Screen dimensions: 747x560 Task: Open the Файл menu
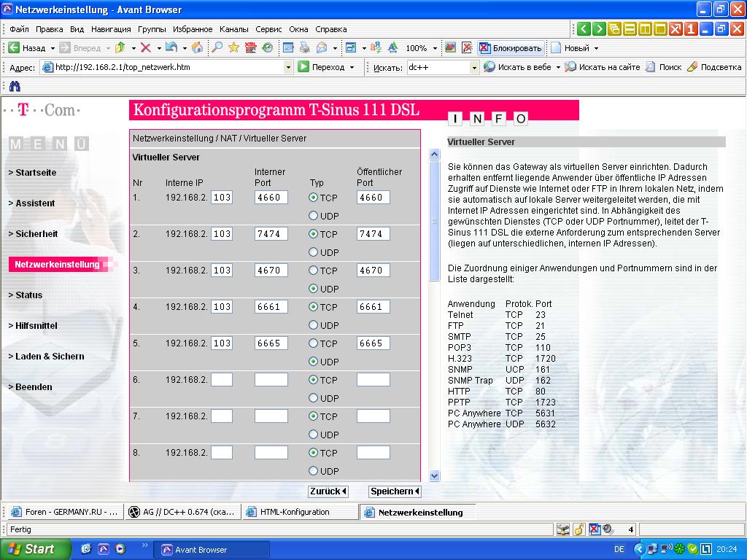19,29
